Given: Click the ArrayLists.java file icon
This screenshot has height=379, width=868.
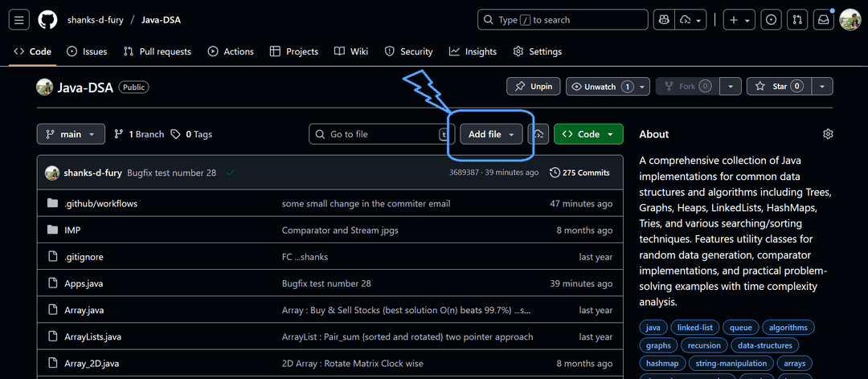Looking at the screenshot, I should click(52, 336).
